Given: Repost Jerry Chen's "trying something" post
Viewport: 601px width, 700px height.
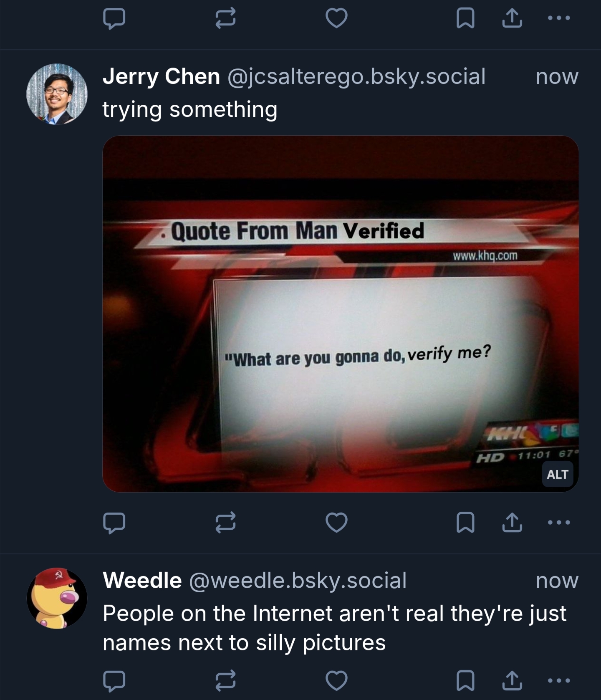Looking at the screenshot, I should click(225, 523).
